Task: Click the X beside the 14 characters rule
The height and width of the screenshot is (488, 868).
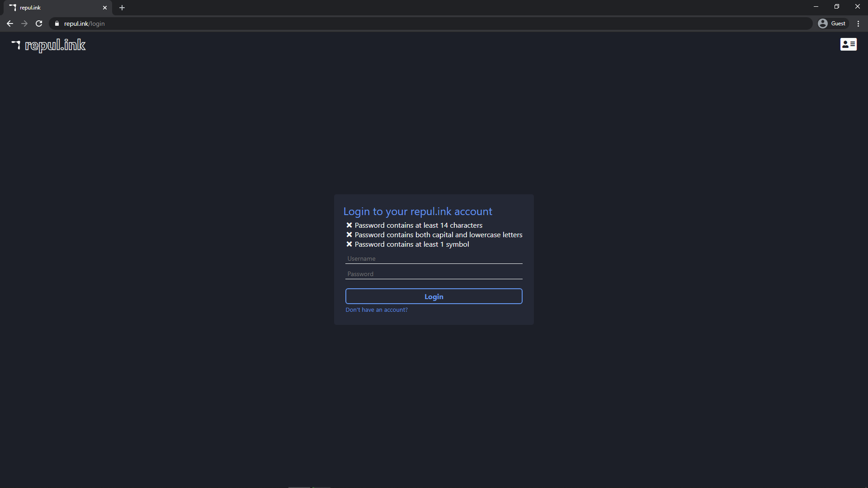Action: (349, 225)
